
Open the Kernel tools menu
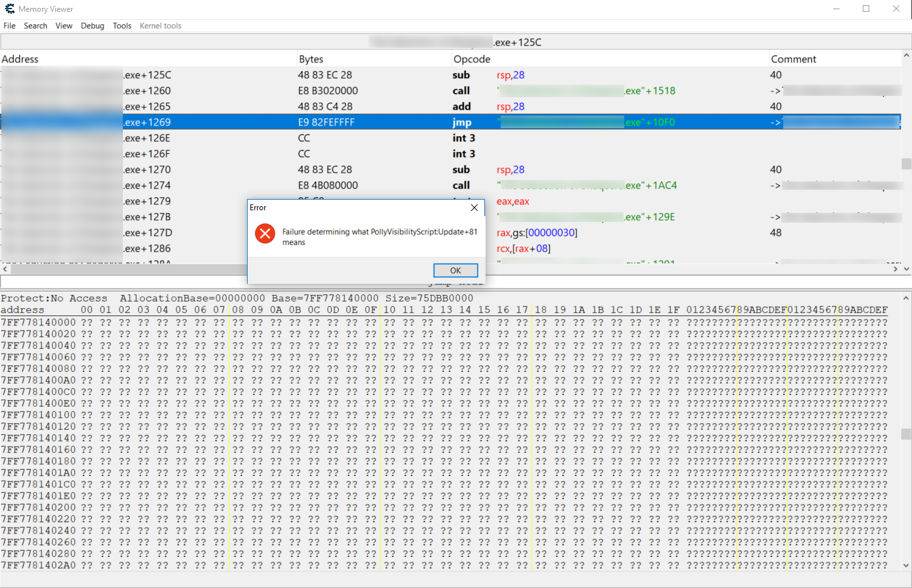[160, 26]
